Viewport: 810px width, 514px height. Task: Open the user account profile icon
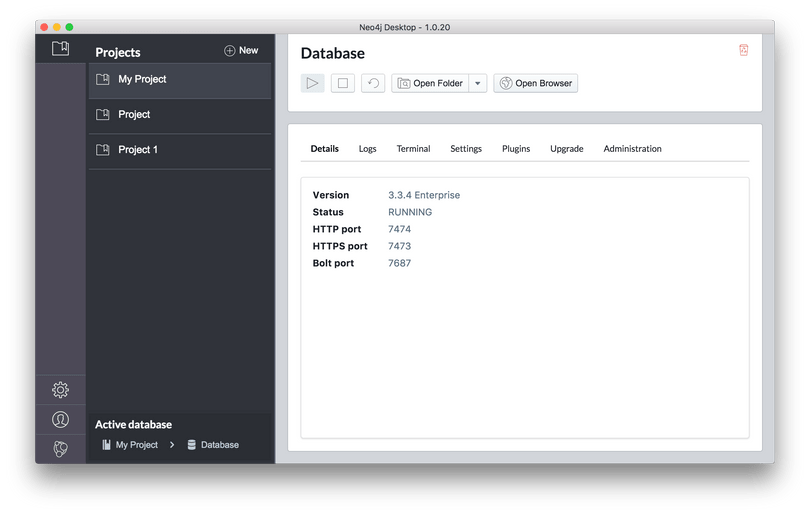click(x=60, y=419)
